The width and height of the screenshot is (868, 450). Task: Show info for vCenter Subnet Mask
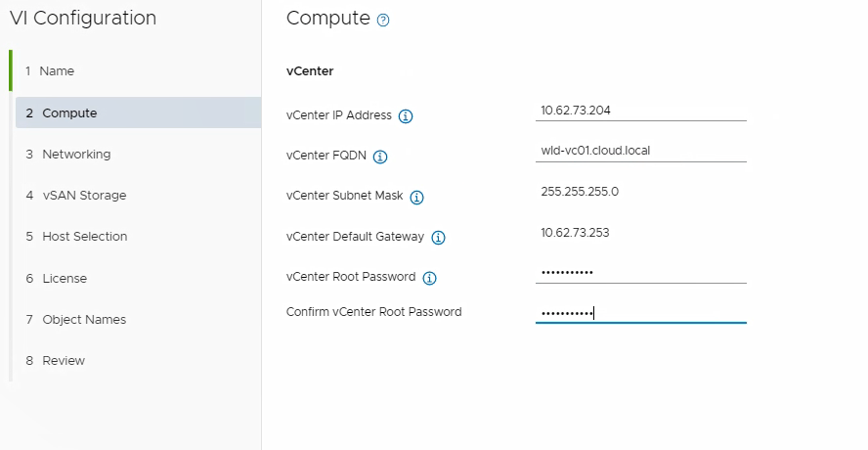click(x=416, y=198)
